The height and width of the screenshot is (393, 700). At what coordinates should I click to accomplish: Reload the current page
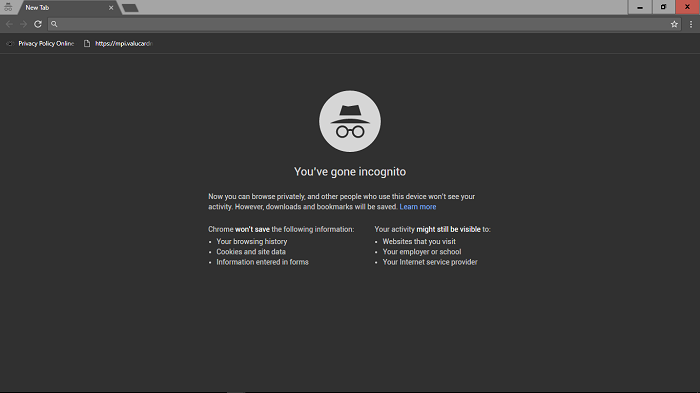pos(38,24)
